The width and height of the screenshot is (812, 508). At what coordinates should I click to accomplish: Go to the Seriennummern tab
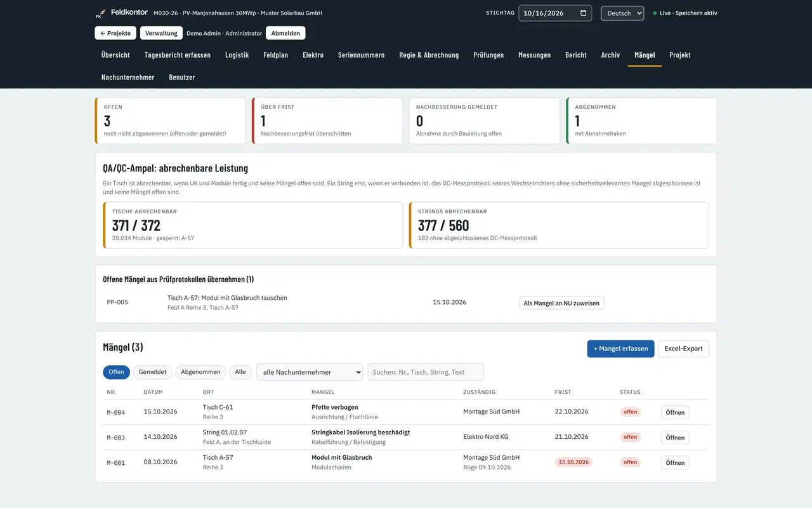point(361,55)
